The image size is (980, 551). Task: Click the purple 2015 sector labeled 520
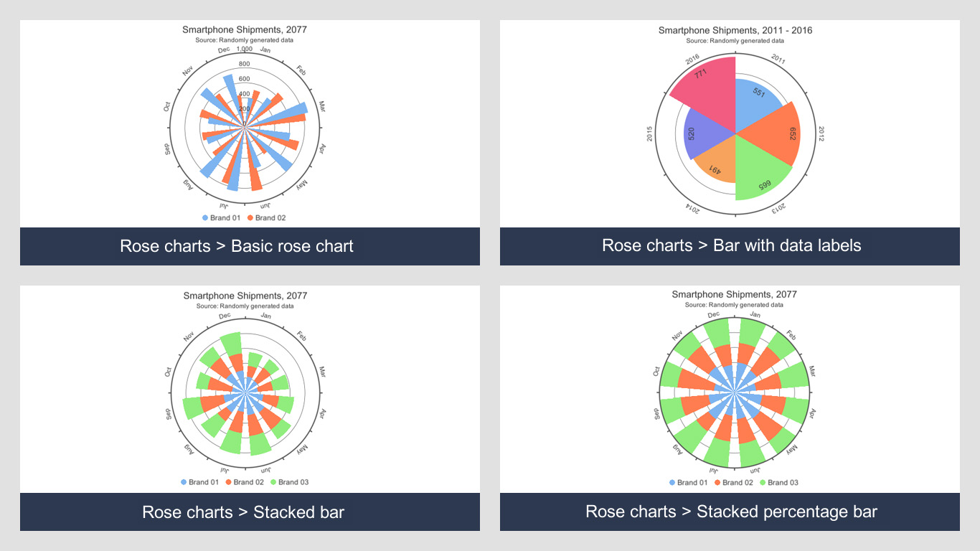(x=702, y=135)
